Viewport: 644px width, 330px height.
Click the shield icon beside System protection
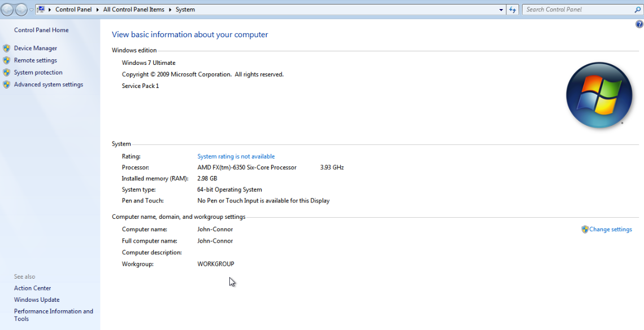click(8, 72)
